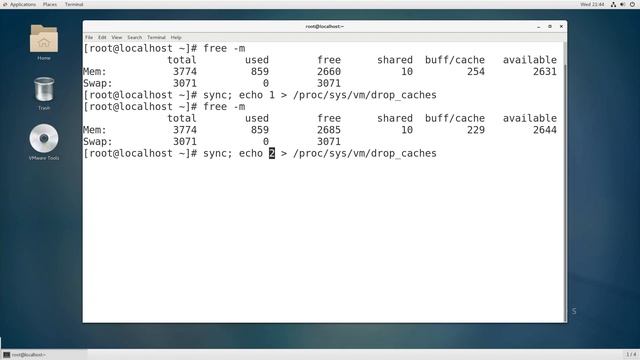Click the available value 2644
The image size is (640, 360).
(x=545, y=130)
